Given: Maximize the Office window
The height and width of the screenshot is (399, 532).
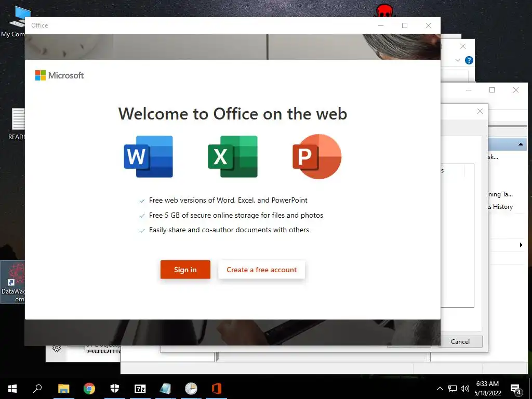Looking at the screenshot, I should pos(405,25).
